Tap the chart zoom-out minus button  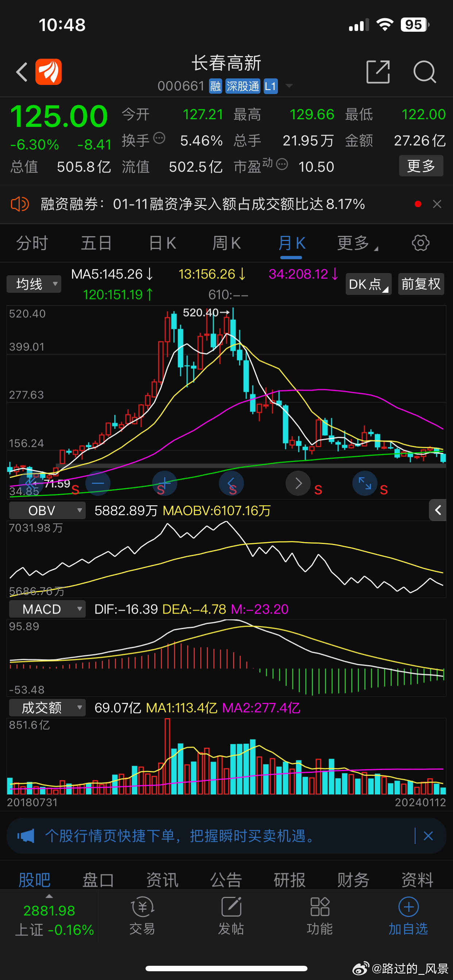[98, 483]
